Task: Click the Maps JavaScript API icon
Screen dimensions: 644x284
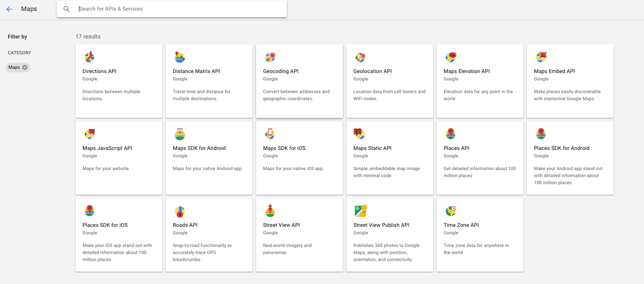Action: 90,134
